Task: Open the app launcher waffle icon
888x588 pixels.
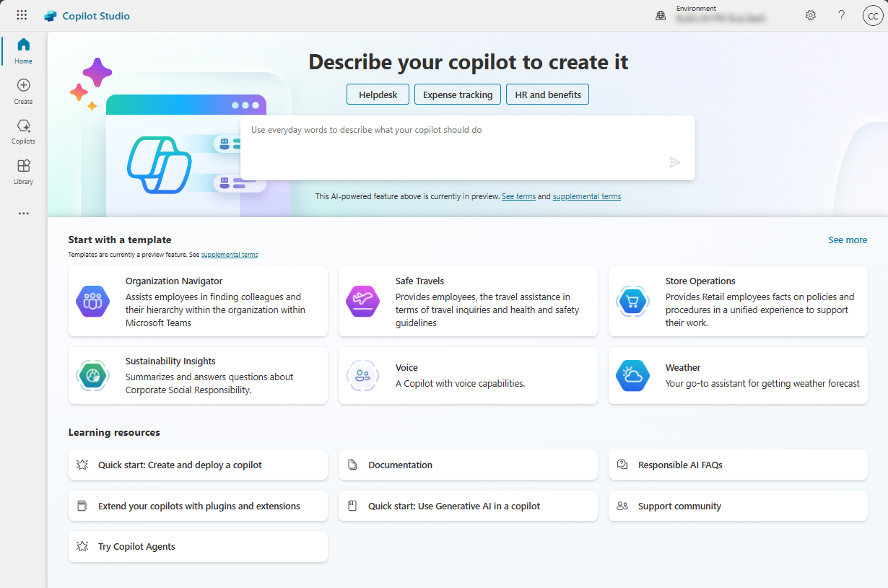Action: (22, 15)
